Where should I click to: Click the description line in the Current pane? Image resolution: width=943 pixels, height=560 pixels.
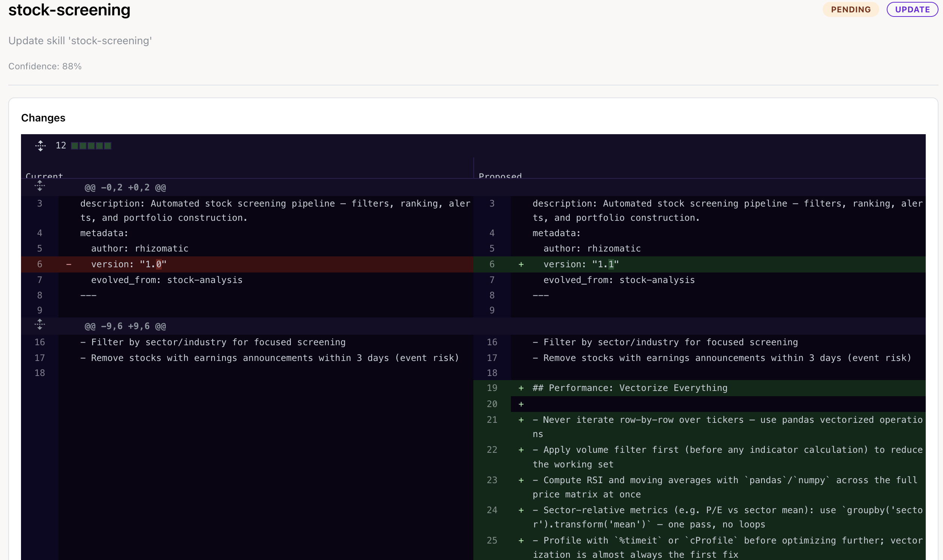coord(275,211)
